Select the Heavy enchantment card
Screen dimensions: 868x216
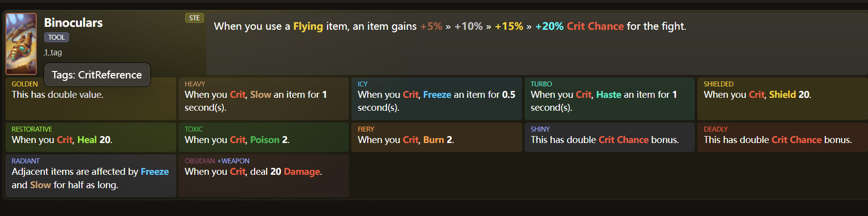[263, 98]
